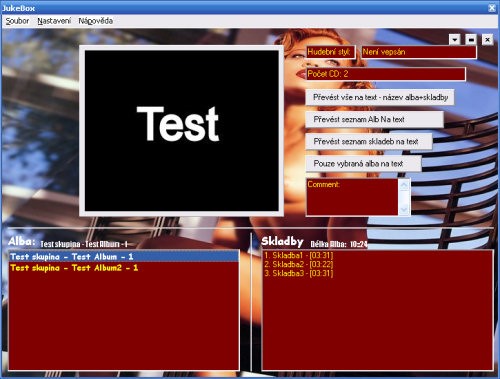The width and height of the screenshot is (500, 379).
Task: Click 'Pouze vybraná alba na text' button
Action: tap(363, 163)
